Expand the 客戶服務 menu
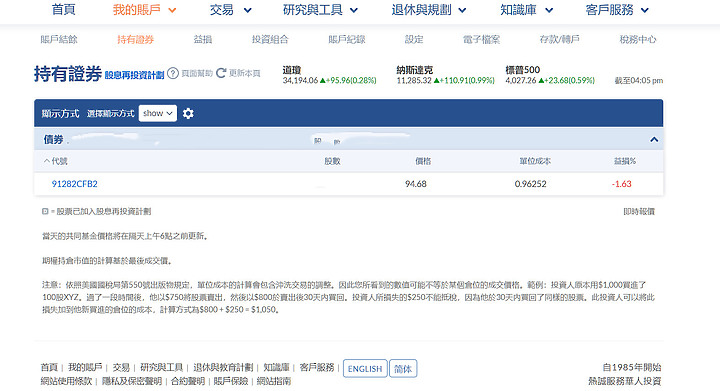 point(617,10)
